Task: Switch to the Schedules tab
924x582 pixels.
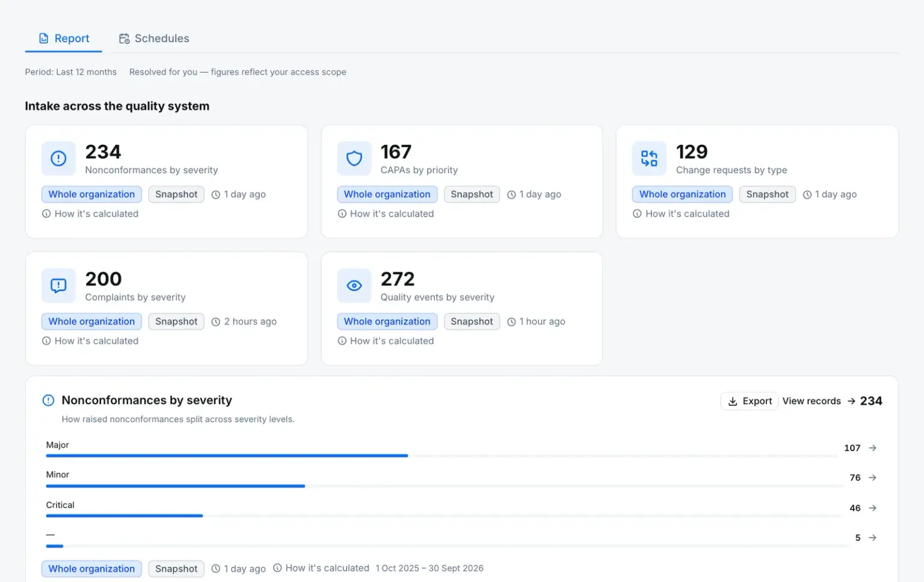Action: point(154,38)
